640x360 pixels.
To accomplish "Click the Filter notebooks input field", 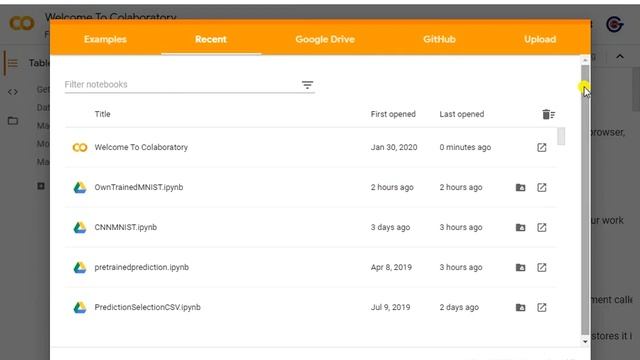I will [x=182, y=84].
